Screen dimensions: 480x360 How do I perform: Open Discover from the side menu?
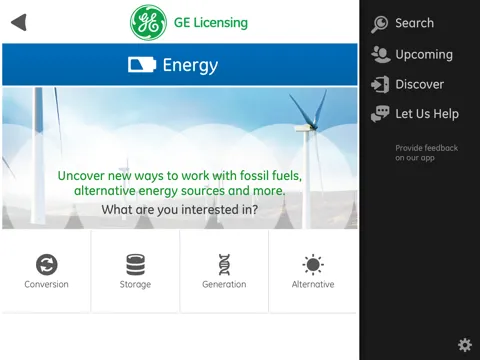(420, 84)
